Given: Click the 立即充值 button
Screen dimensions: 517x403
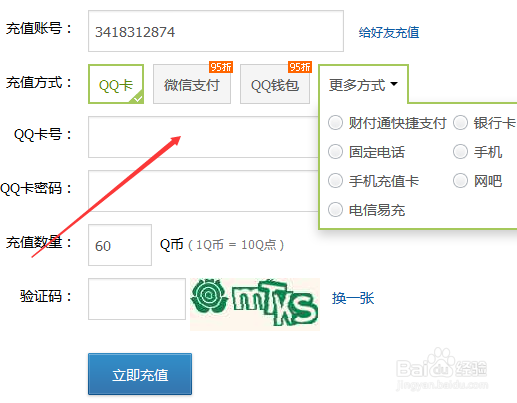Looking at the screenshot, I should coord(140,374).
